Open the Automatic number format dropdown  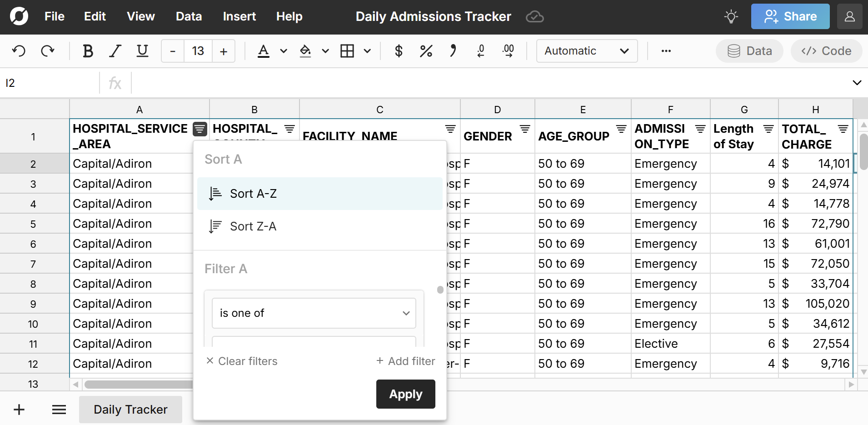[586, 51]
